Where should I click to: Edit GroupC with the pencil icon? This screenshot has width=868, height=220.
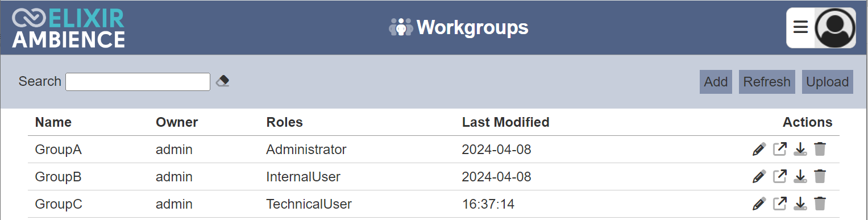pyautogui.click(x=759, y=204)
